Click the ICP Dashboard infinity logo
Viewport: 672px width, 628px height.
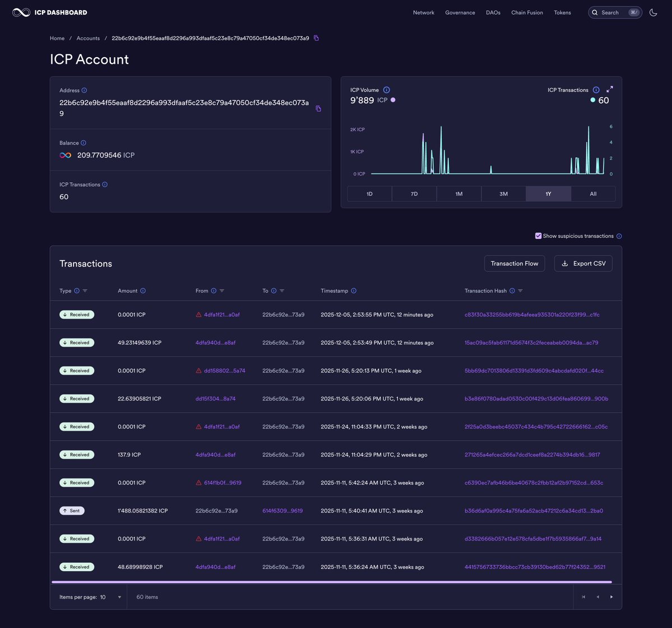[21, 12]
